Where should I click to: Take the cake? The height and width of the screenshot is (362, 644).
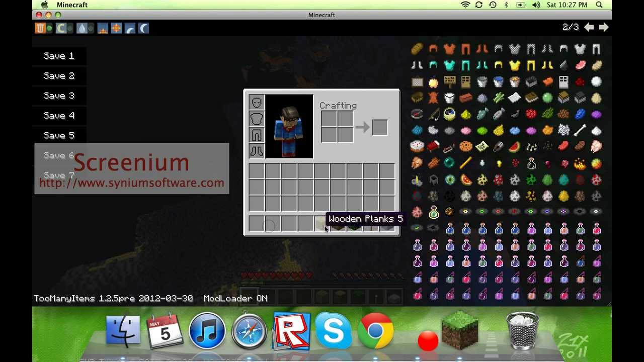click(x=417, y=147)
